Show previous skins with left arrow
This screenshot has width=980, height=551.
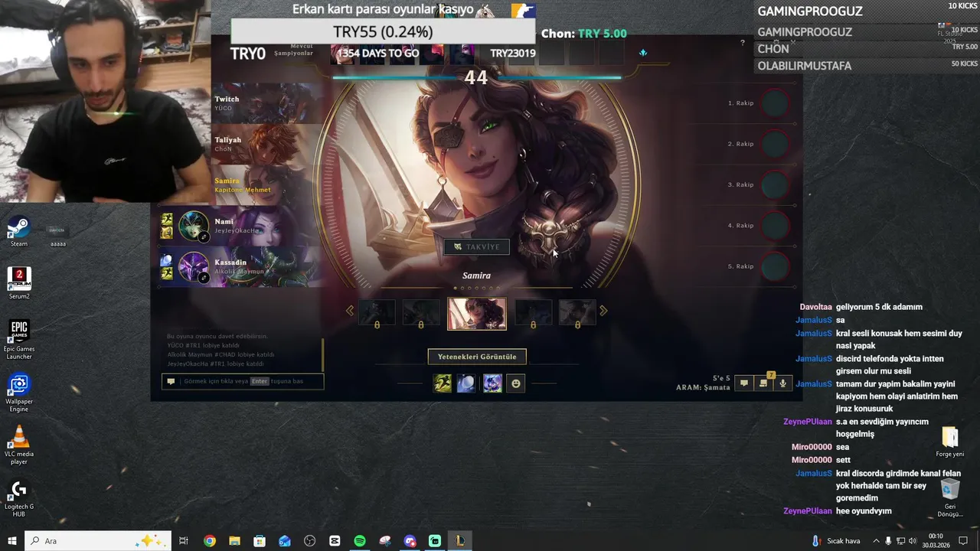point(350,311)
